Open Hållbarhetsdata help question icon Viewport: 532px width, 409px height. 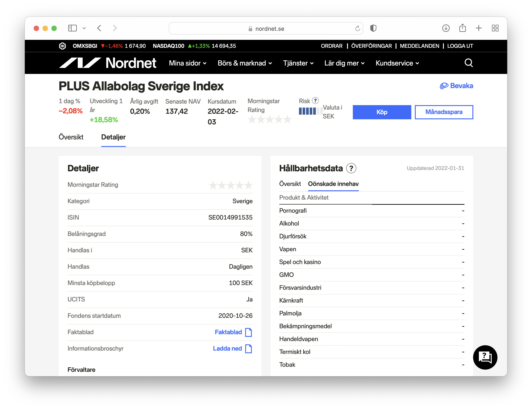click(351, 168)
